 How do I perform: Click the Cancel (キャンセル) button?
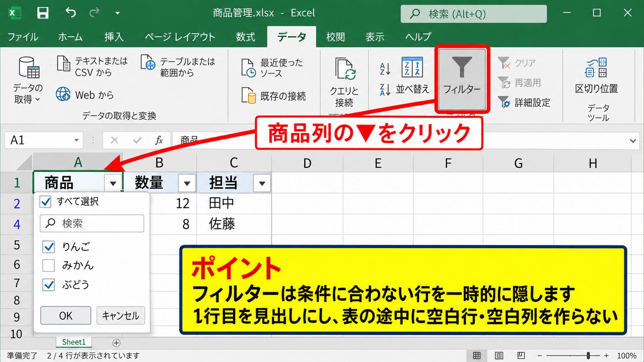121,315
